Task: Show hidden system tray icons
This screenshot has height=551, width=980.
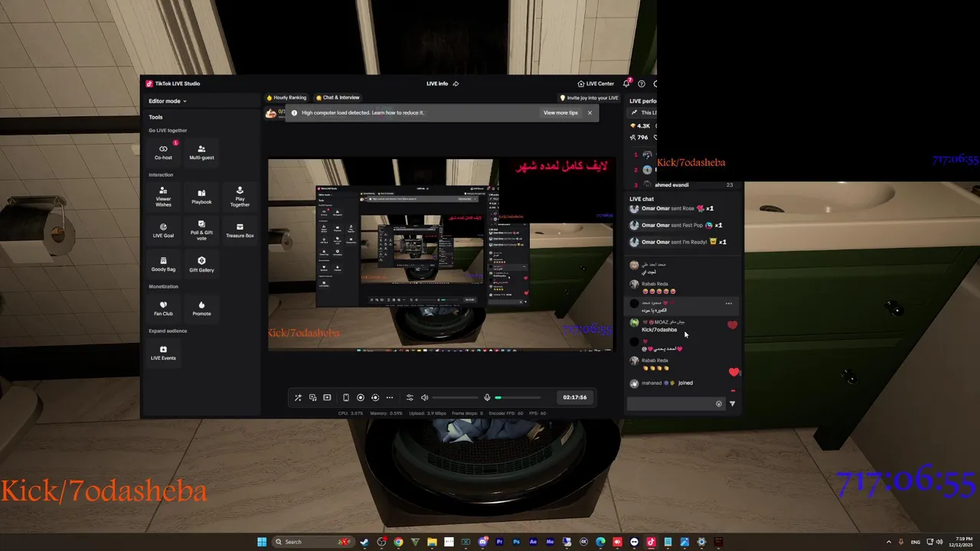Action: (889, 542)
